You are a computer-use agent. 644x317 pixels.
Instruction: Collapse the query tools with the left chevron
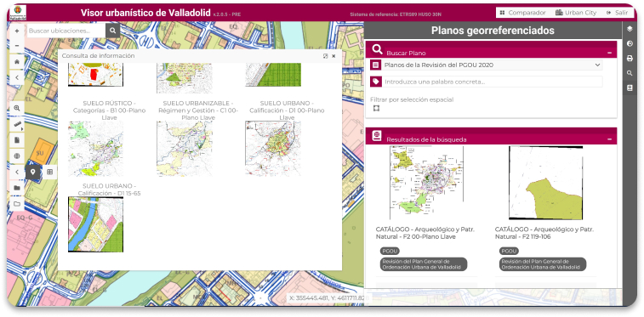[17, 172]
